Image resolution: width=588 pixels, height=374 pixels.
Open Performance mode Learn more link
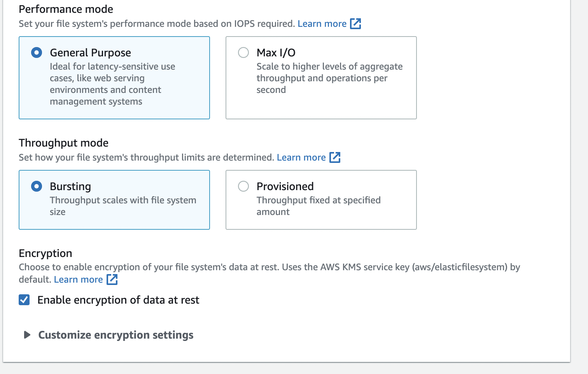click(x=322, y=24)
